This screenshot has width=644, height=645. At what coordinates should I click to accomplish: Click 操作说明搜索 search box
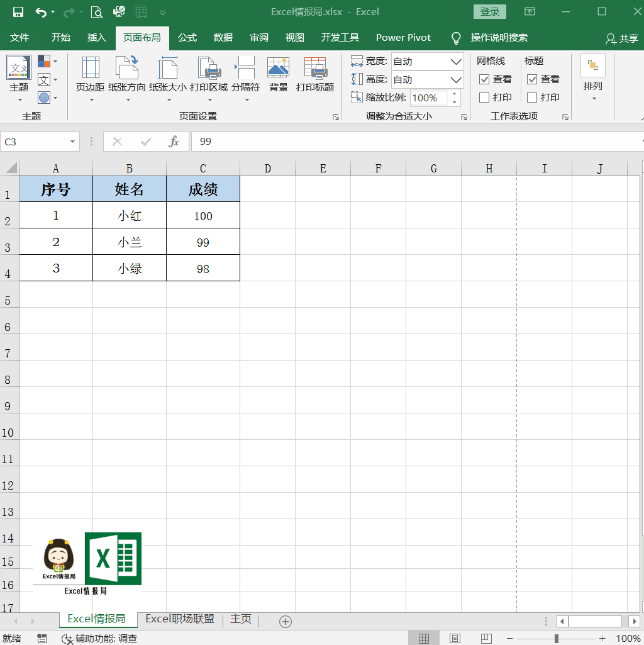(499, 38)
